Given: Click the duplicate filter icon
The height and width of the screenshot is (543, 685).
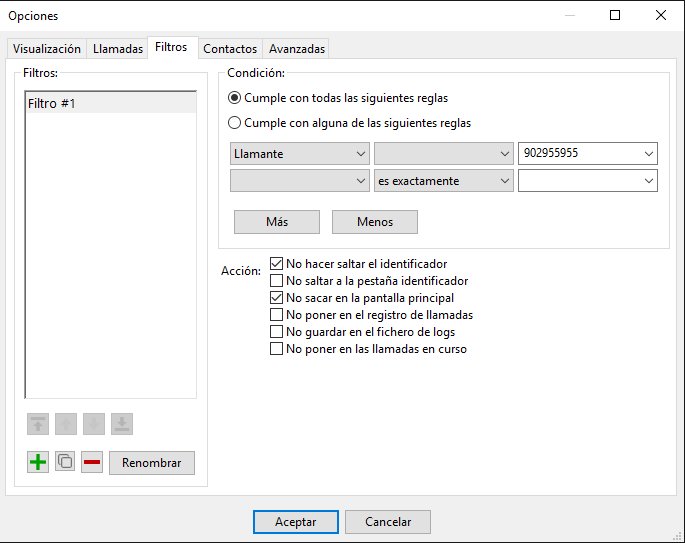Looking at the screenshot, I should [x=65, y=463].
